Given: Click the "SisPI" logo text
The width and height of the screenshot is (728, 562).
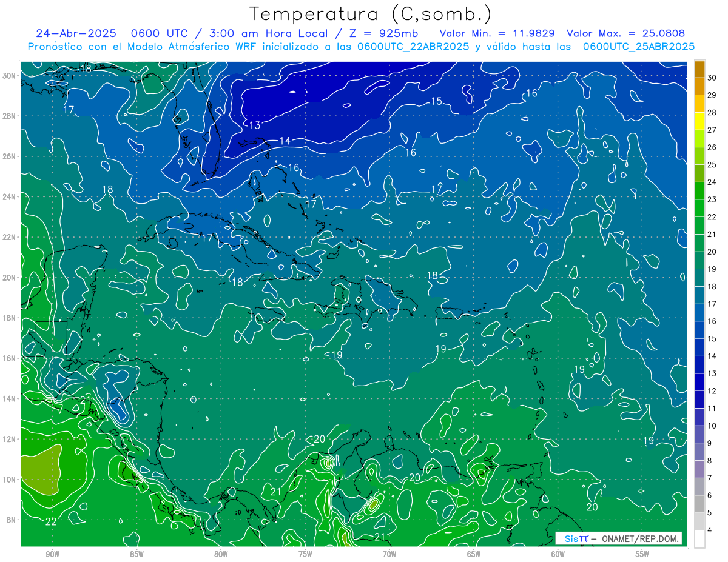Looking at the screenshot, I should (576, 538).
